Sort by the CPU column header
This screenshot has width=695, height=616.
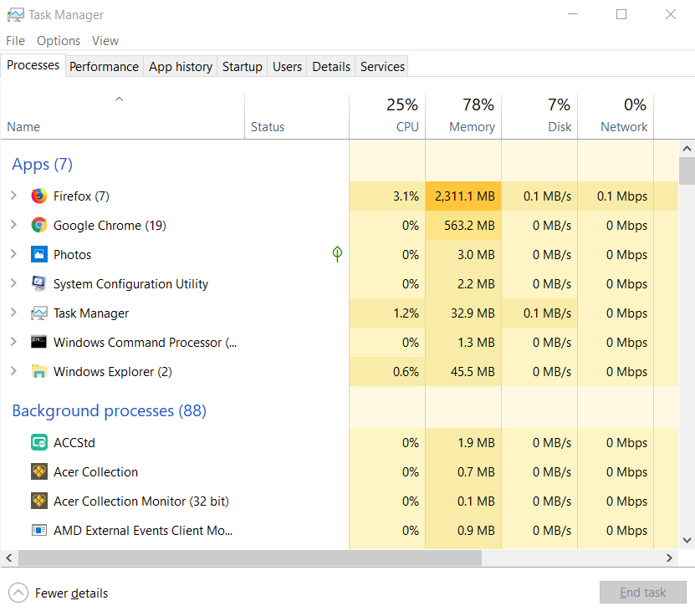coord(387,116)
